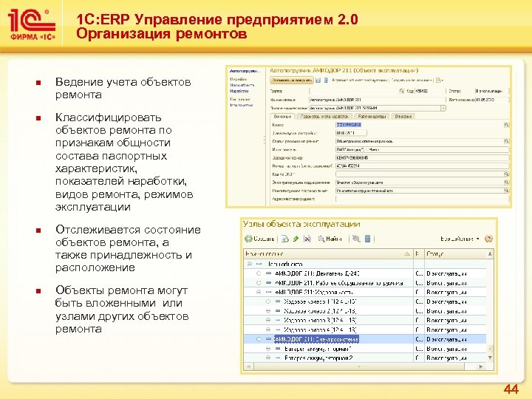Open the report icon dropdown in form toolbar

[440, 81]
